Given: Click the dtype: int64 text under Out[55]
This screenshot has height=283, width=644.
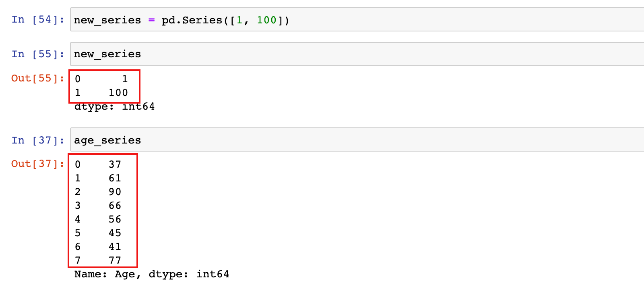Looking at the screenshot, I should click(115, 106).
